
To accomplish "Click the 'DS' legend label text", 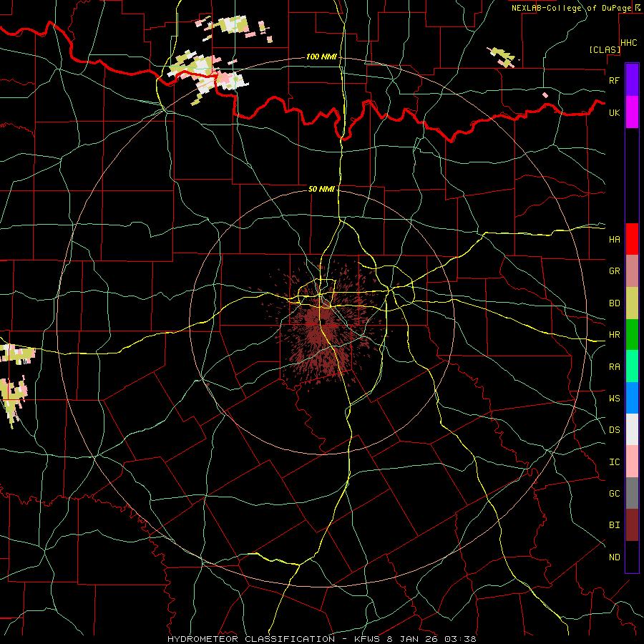I will click(x=614, y=430).
